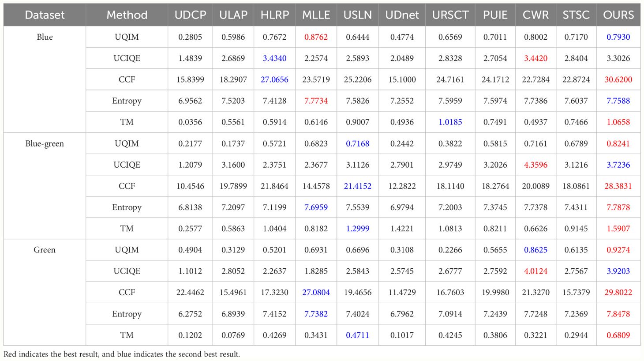The image size is (644, 361).
Task: Click the red value 4.3596
Action: pyautogui.click(x=536, y=165)
